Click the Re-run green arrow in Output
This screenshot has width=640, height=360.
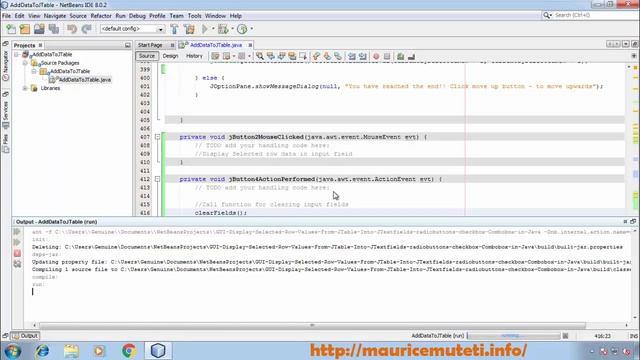[x=17, y=232]
